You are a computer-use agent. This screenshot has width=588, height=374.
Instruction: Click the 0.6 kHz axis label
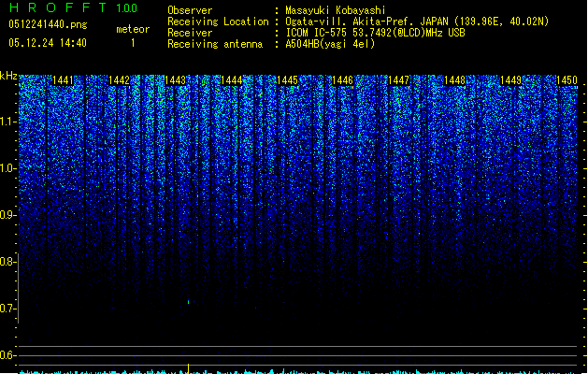click(7, 355)
